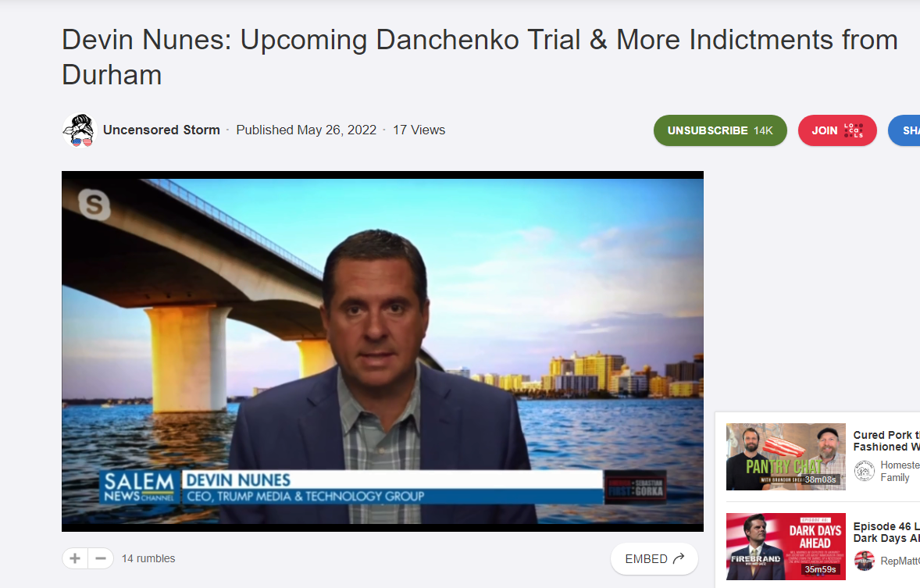The height and width of the screenshot is (588, 920).
Task: Click the 17 Views text
Action: pos(419,130)
